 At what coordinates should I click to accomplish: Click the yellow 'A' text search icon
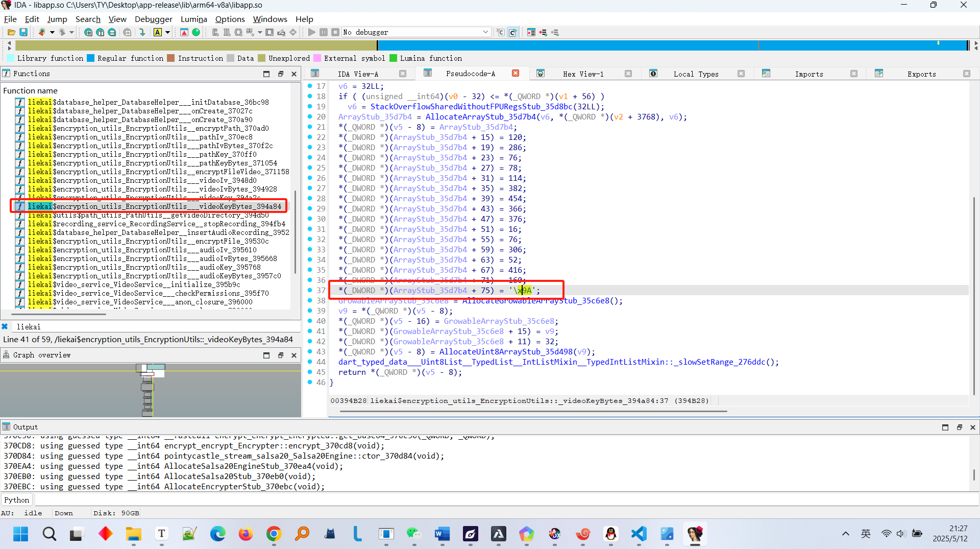pos(158,32)
